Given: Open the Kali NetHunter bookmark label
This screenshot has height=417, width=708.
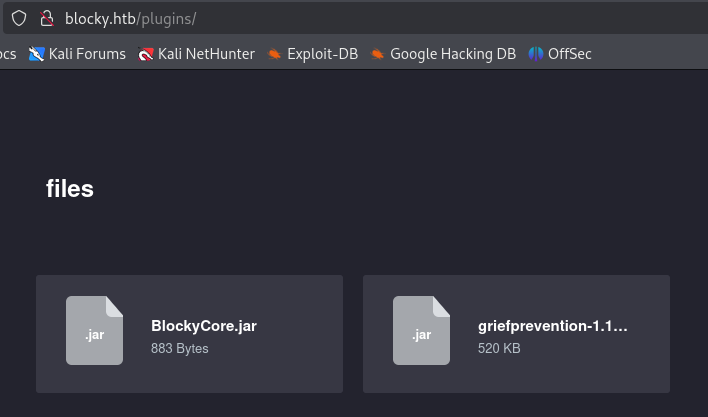Looking at the screenshot, I should [206, 54].
